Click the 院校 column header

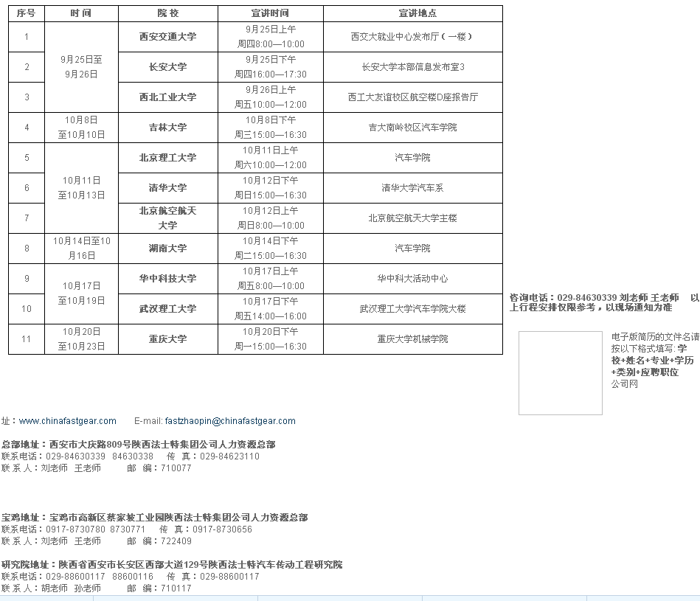click(x=167, y=13)
